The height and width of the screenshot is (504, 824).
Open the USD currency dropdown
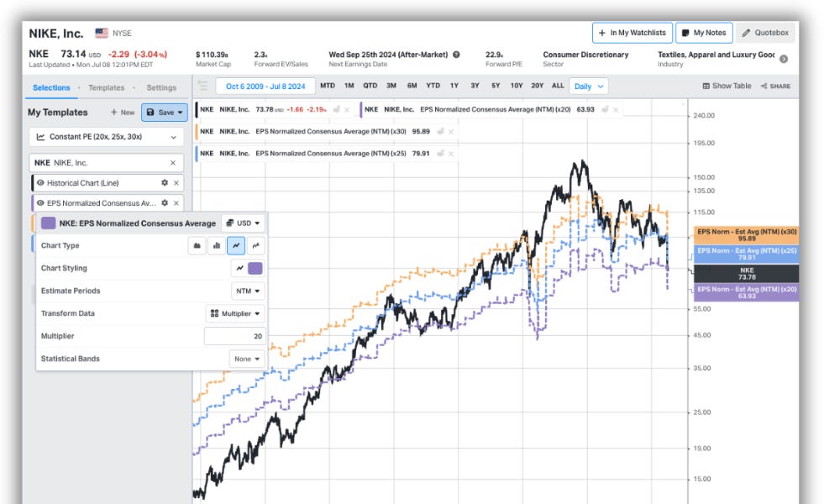(x=243, y=223)
